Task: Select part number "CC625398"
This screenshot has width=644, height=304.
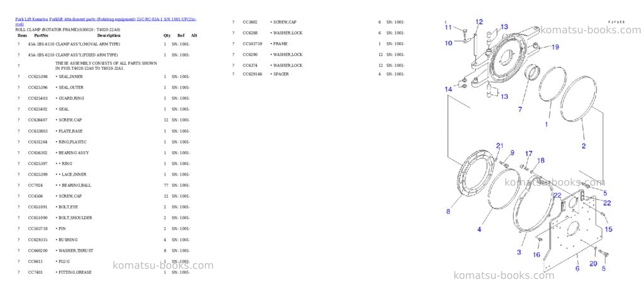Action: pyautogui.click(x=38, y=77)
